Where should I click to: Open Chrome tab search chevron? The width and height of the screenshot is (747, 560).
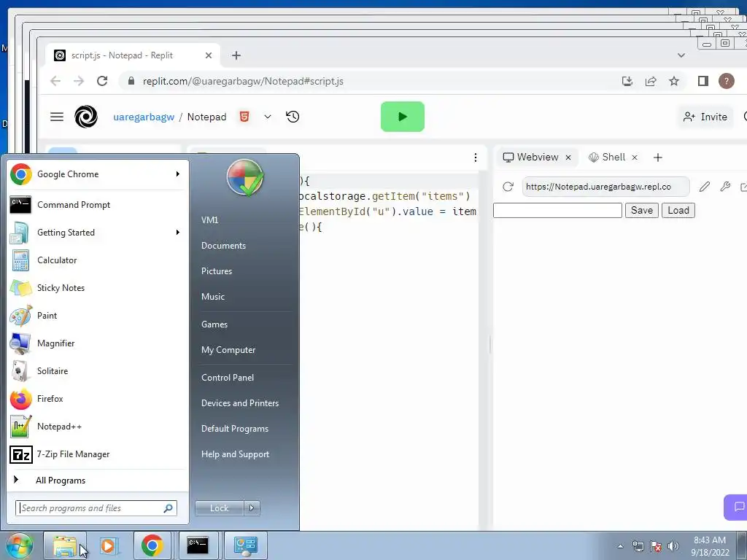point(681,55)
